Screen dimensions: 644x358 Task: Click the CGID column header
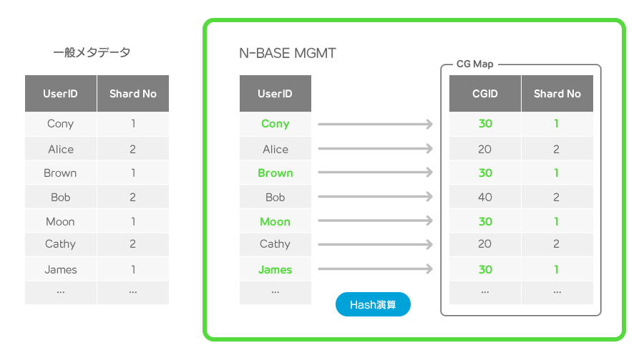[485, 93]
